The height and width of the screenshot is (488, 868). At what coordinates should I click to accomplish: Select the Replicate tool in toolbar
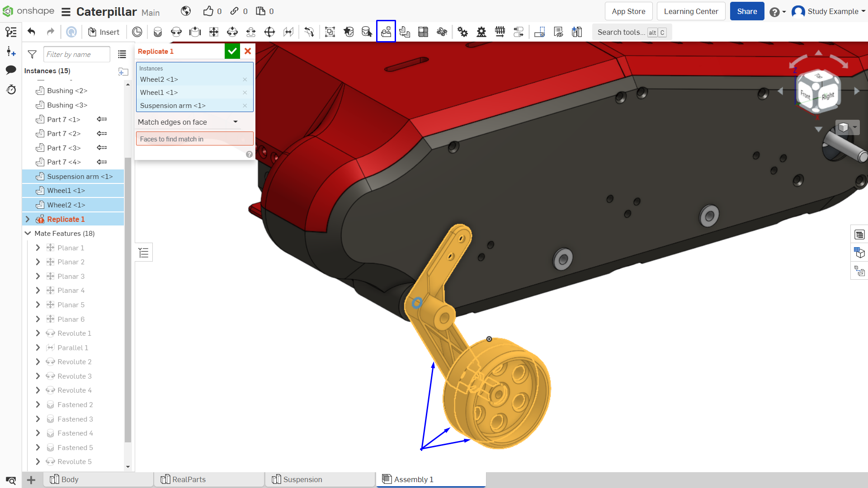coord(386,32)
